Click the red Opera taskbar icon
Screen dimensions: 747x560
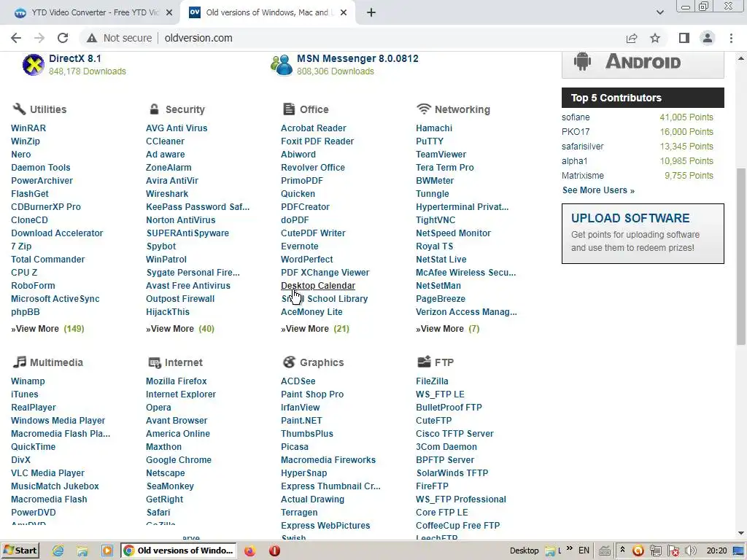pyautogui.click(x=274, y=551)
